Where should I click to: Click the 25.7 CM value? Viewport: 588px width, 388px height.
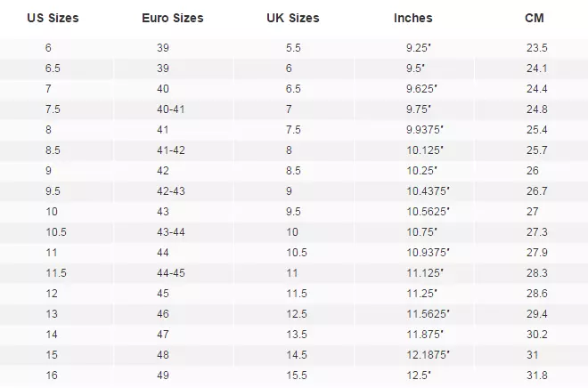[537, 150]
